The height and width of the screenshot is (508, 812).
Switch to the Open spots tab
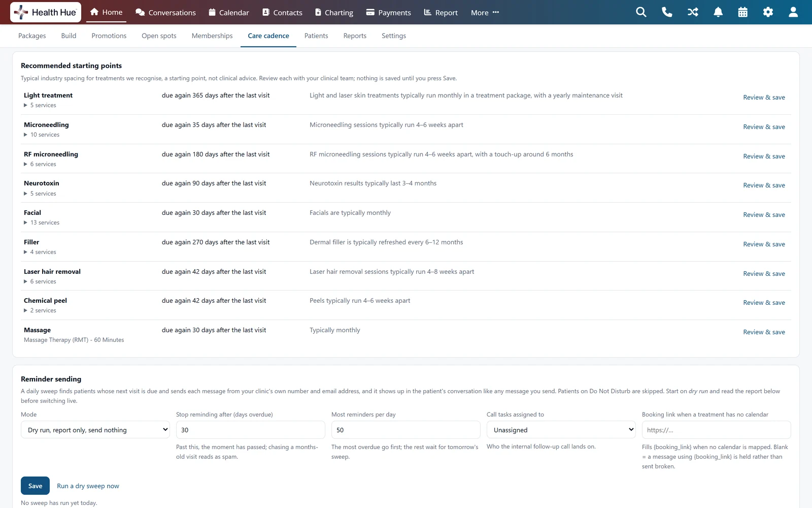click(x=159, y=36)
